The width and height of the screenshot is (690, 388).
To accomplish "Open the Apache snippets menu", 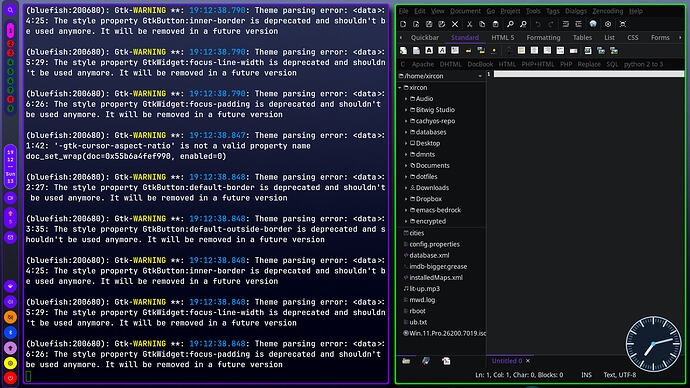I will click(x=423, y=64).
